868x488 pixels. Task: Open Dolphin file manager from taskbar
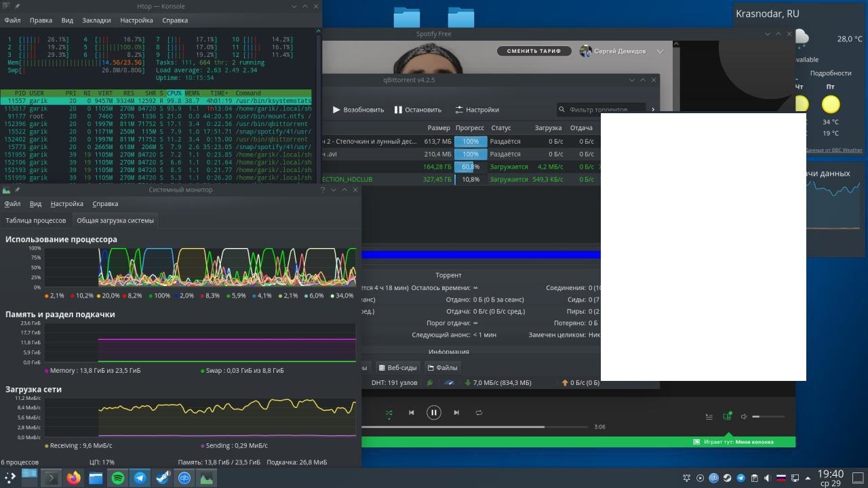coord(96,478)
